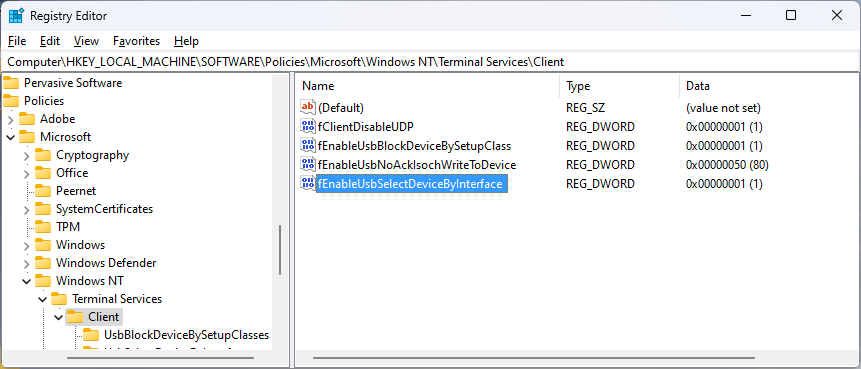The height and width of the screenshot is (369, 861).
Task: Open the View menu
Action: pyautogui.click(x=86, y=41)
